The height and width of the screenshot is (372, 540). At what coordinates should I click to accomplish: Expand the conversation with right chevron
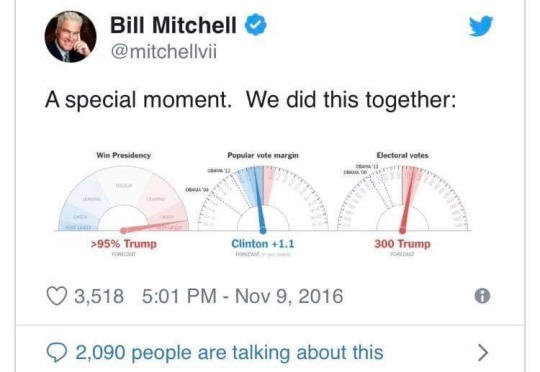point(483,353)
